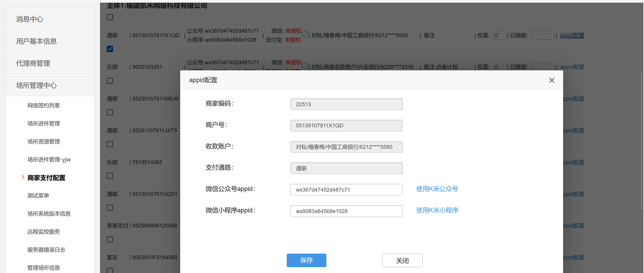Click refresh authorization icon in 55139107911X1QD row
Screen dimensions: 644x273
point(305,34)
